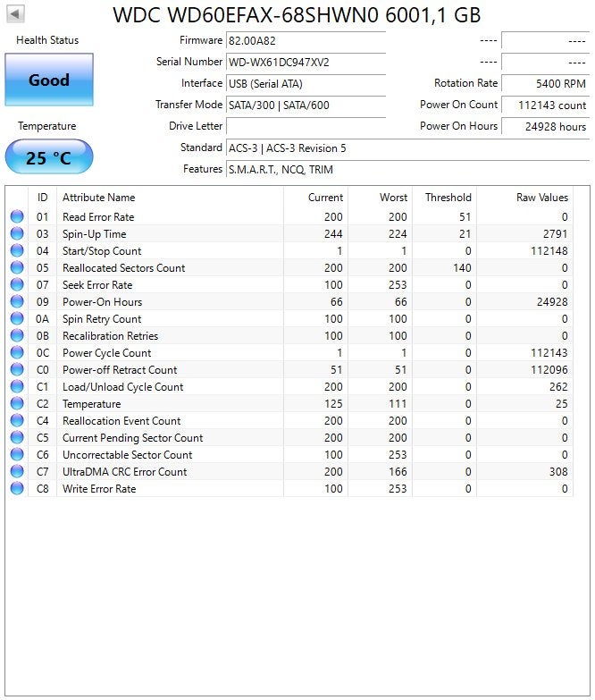
Task: Select the Reallocated Sectors Count threshold 140
Action: [x=462, y=268]
